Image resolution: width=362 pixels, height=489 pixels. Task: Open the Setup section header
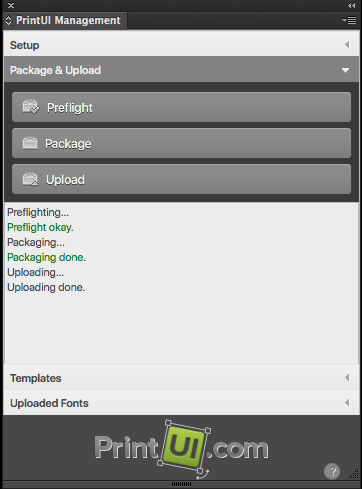[182, 43]
